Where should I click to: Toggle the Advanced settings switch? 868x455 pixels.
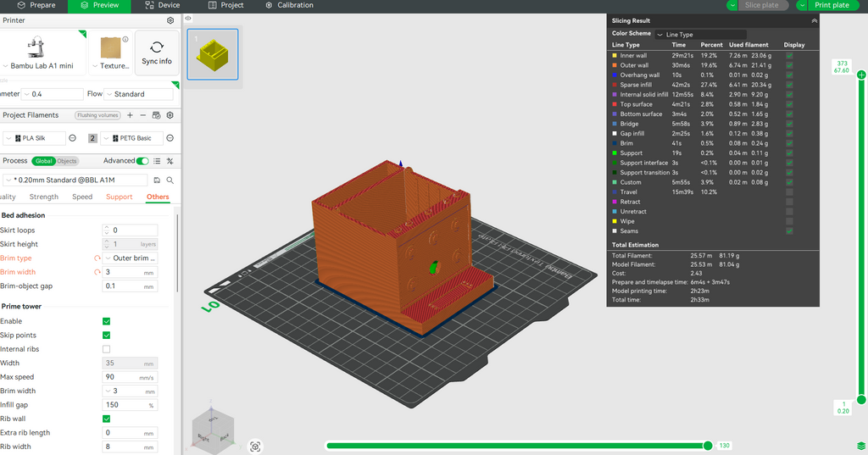[142, 161]
